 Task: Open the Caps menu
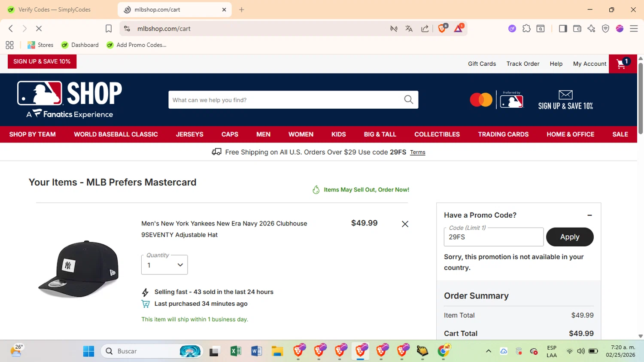click(x=230, y=134)
